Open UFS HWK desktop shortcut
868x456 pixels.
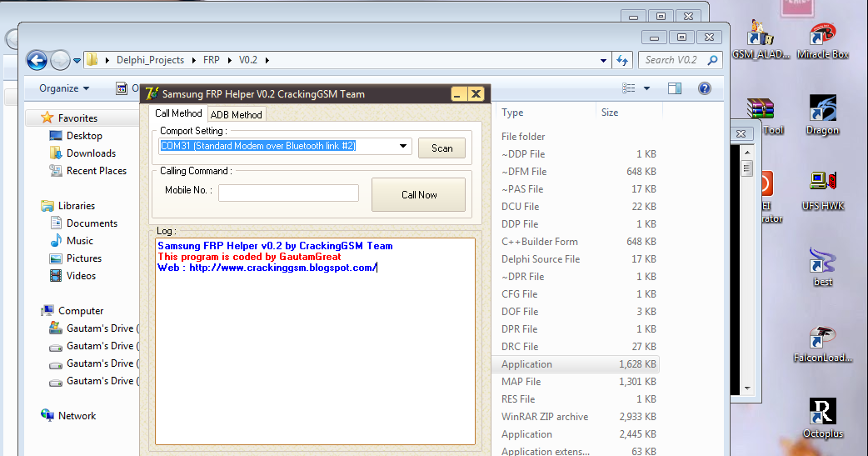823,191
